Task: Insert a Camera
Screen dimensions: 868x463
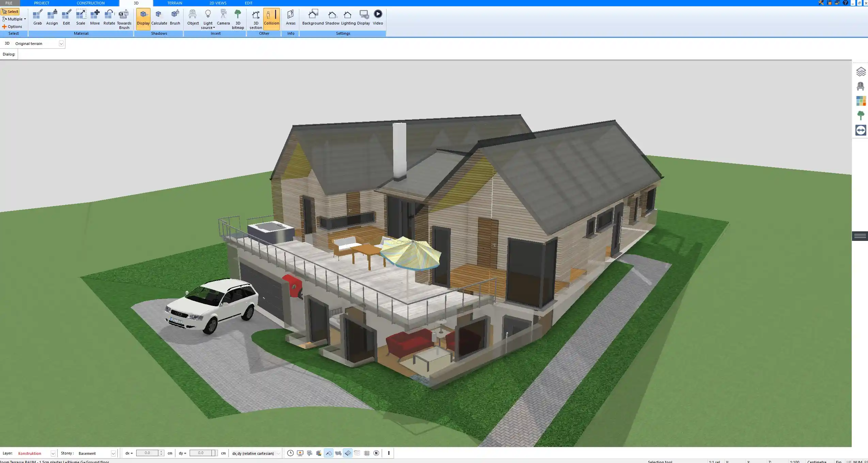Action: click(223, 17)
